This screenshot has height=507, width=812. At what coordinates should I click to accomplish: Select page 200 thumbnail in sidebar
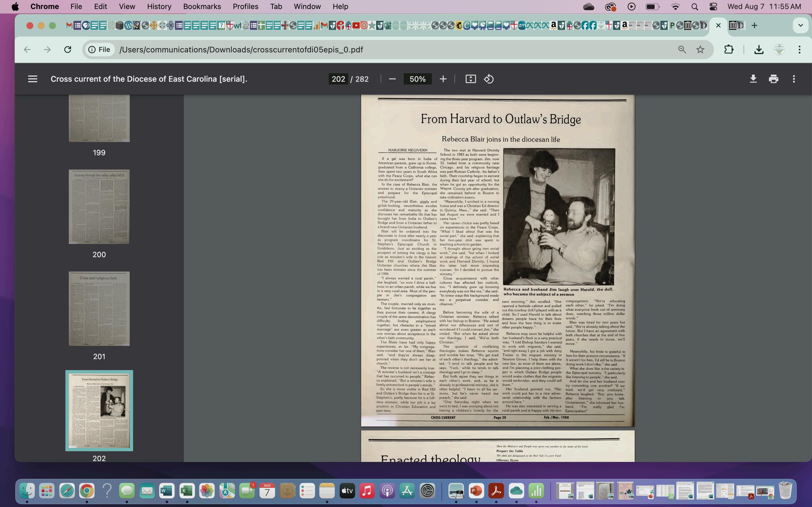point(99,206)
